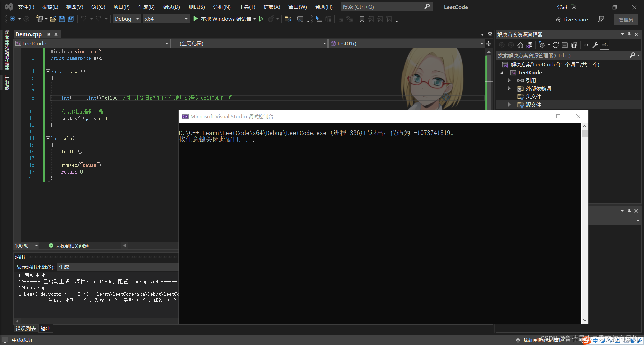This screenshot has width=644, height=345.
Task: Click 添加到源代码管理 in status bar
Action: tap(543, 340)
